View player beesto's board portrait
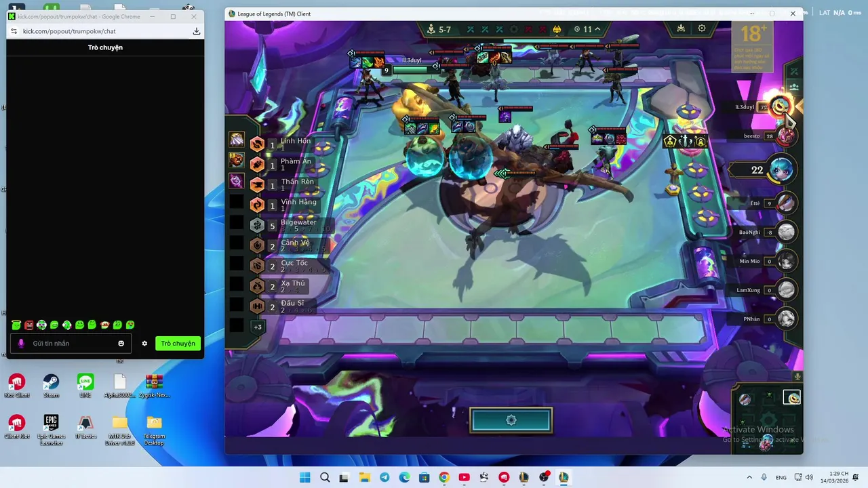The height and width of the screenshot is (488, 868). [787, 136]
